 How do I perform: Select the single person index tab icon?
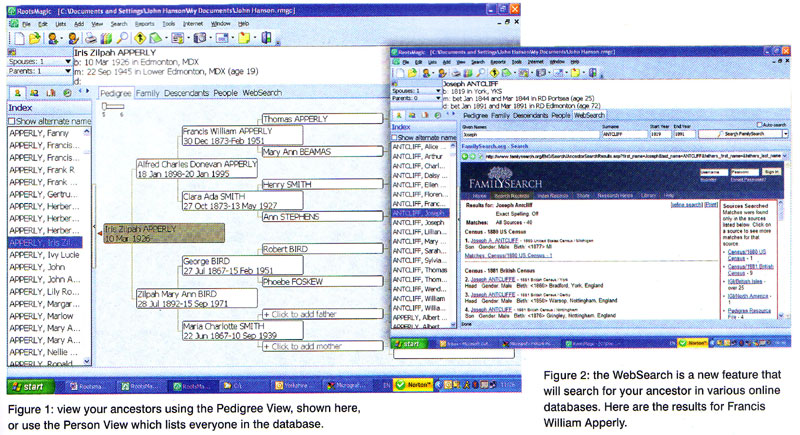17,93
